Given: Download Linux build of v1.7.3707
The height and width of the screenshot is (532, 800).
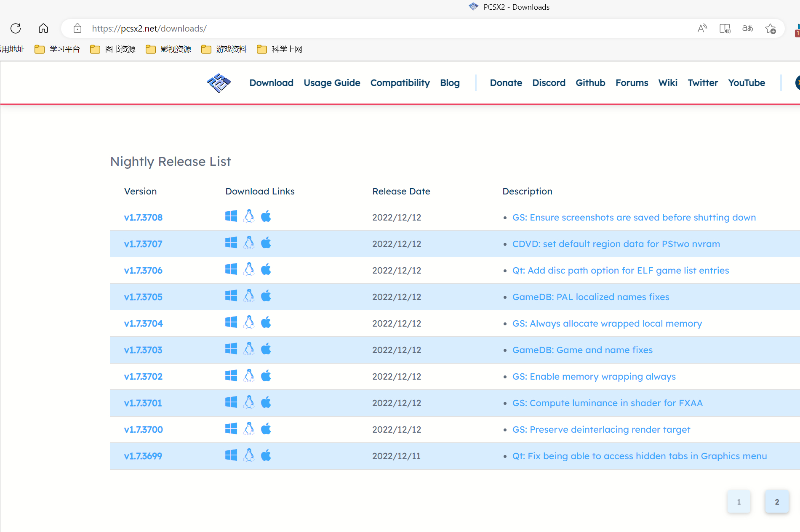Looking at the screenshot, I should [249, 243].
